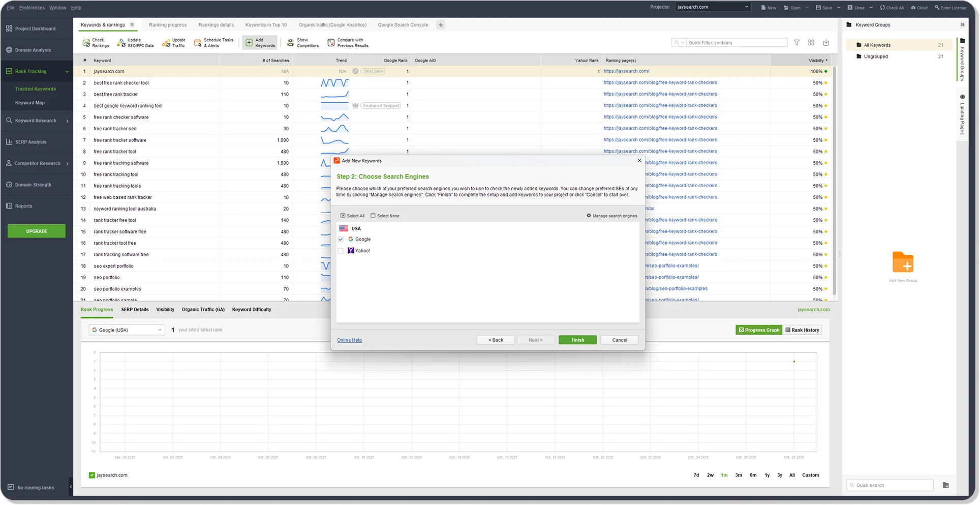Click Compare with Previous Results icon
The image size is (980, 505).
(x=331, y=43)
